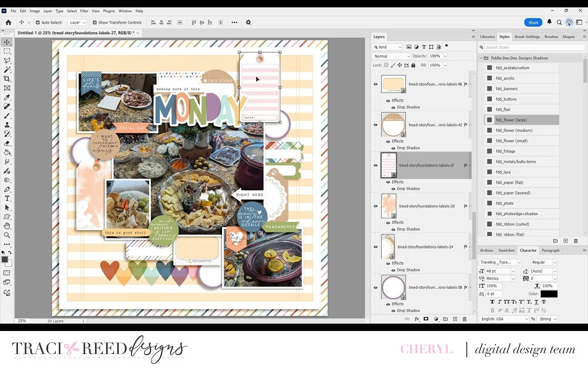Viewport: 588px width, 368px height.
Task: Select the Eyedropper tool
Action: [x=7, y=97]
